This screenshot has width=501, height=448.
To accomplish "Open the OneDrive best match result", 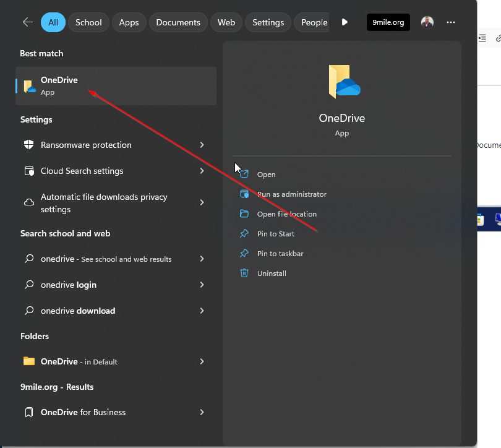I will (x=116, y=86).
